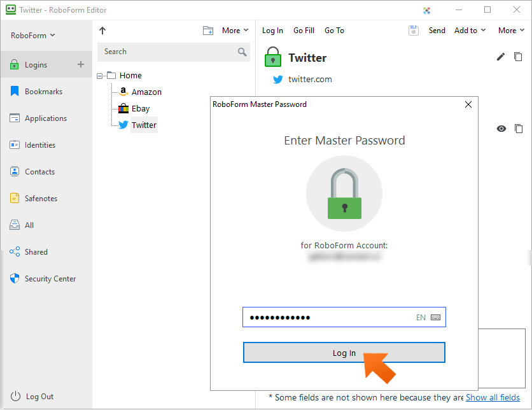532x410 pixels.
Task: Click the Search input field
Action: pos(173,52)
